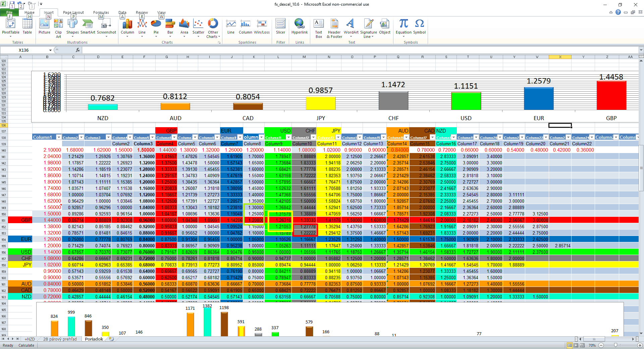Open Header & Footer tool
This screenshot has width=644, height=349.
pyautogui.click(x=334, y=29)
